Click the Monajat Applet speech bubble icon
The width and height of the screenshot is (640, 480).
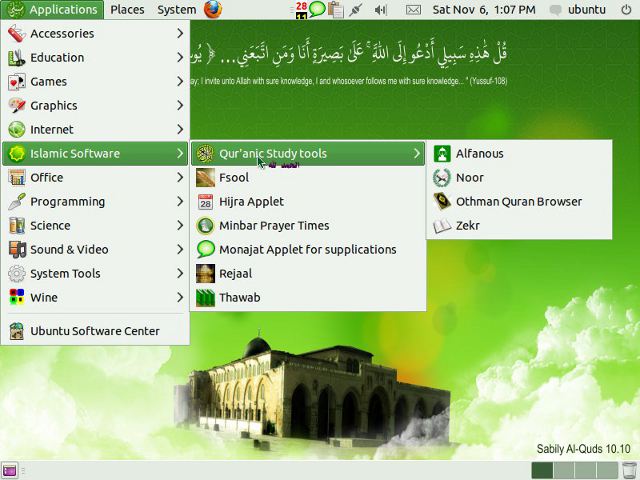tap(205, 250)
